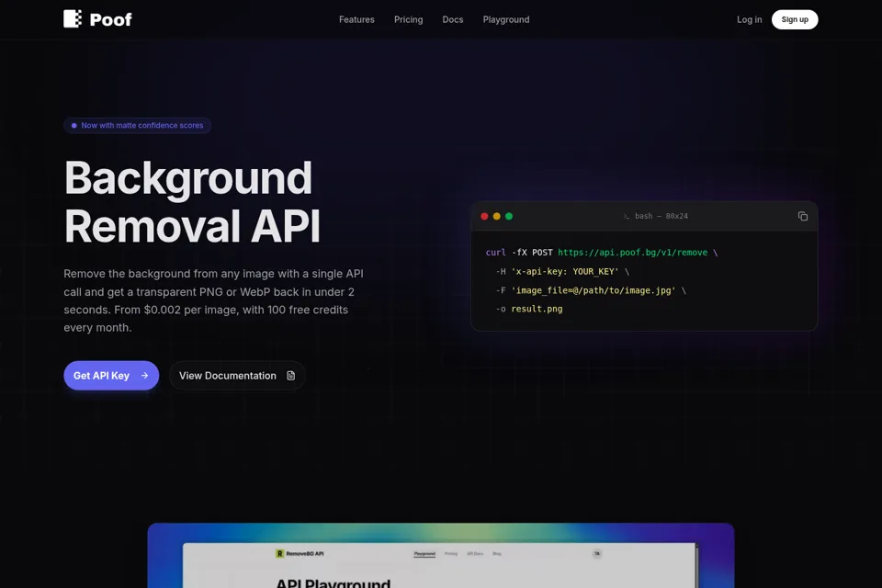Click the Log in link
Image resolution: width=882 pixels, height=588 pixels.
click(x=750, y=19)
